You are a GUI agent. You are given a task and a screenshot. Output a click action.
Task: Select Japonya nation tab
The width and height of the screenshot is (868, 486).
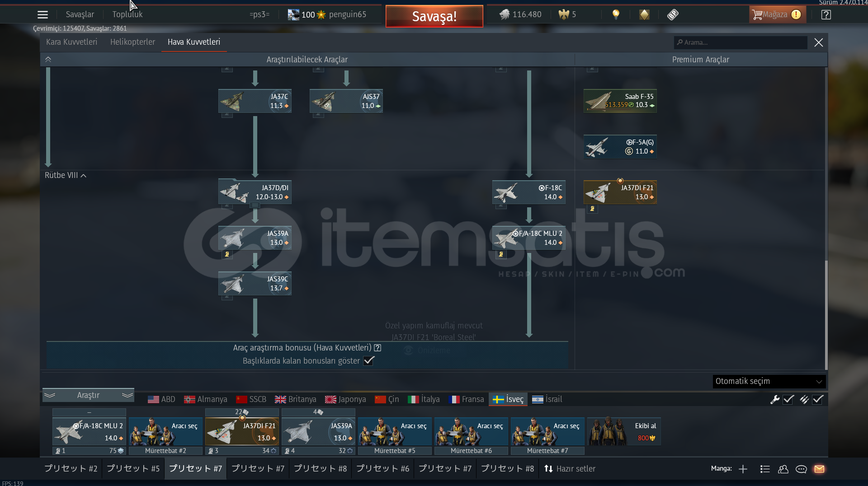coord(346,399)
